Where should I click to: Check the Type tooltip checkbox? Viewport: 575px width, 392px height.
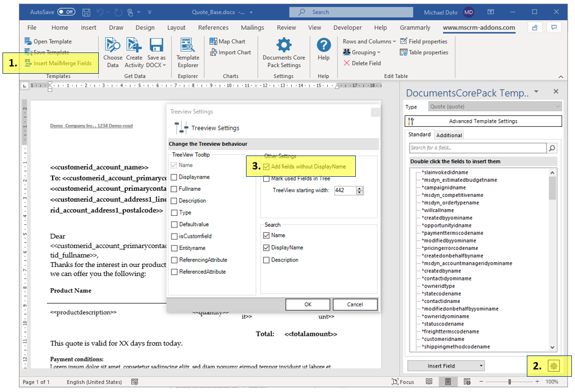tap(174, 213)
